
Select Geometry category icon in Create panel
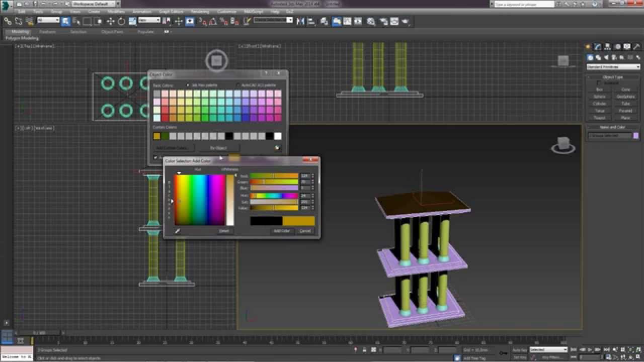tap(590, 57)
